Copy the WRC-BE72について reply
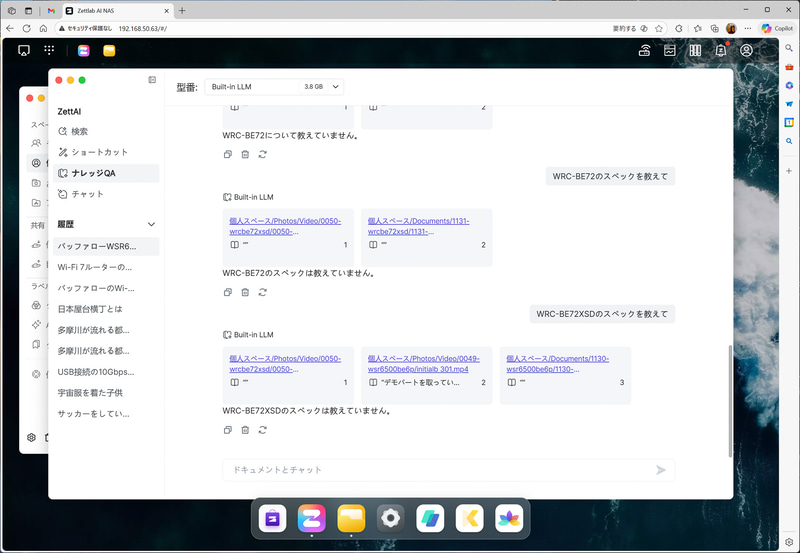The height and width of the screenshot is (553, 800). [228, 155]
